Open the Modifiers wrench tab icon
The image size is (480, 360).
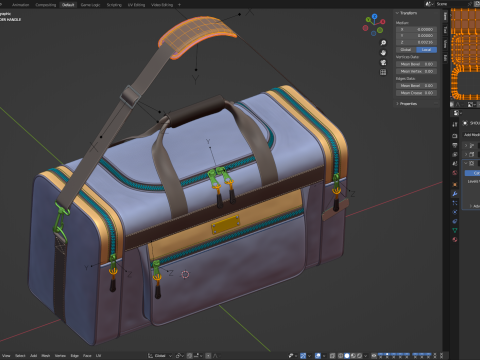click(x=455, y=194)
